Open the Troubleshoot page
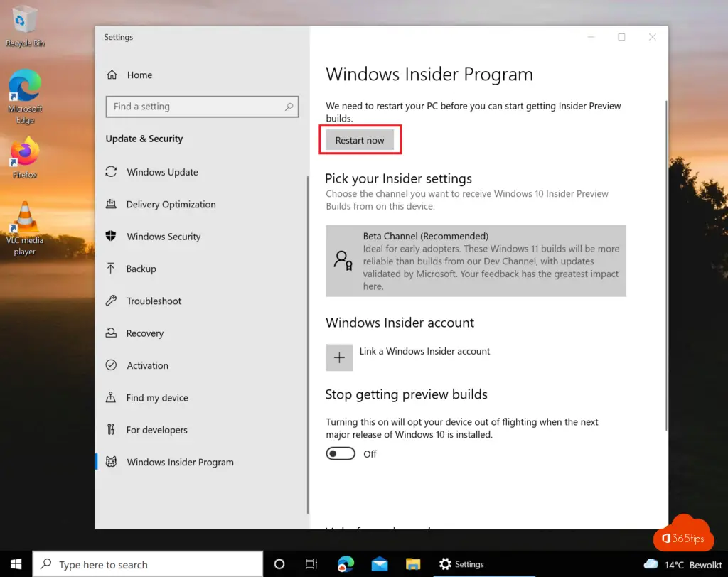 tap(153, 301)
